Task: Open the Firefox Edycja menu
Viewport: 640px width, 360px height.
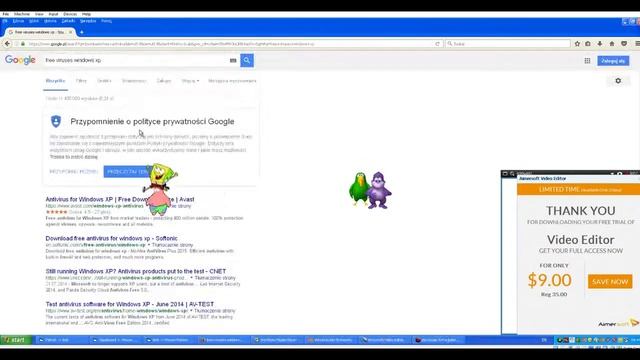Action: pos(18,21)
